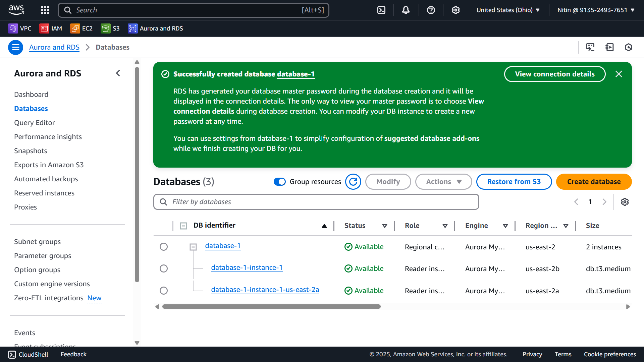Open the side panel toggle icon near breadcrumb
The image size is (644, 362).
[x=609, y=47]
